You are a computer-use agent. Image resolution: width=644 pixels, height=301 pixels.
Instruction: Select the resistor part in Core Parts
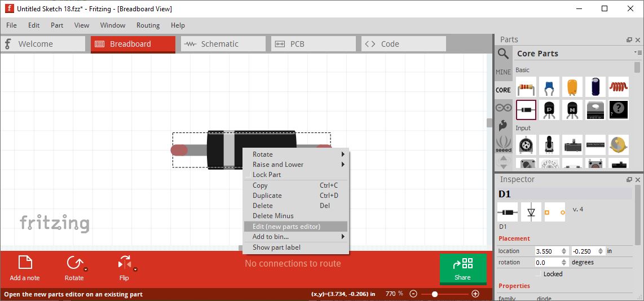point(526,87)
